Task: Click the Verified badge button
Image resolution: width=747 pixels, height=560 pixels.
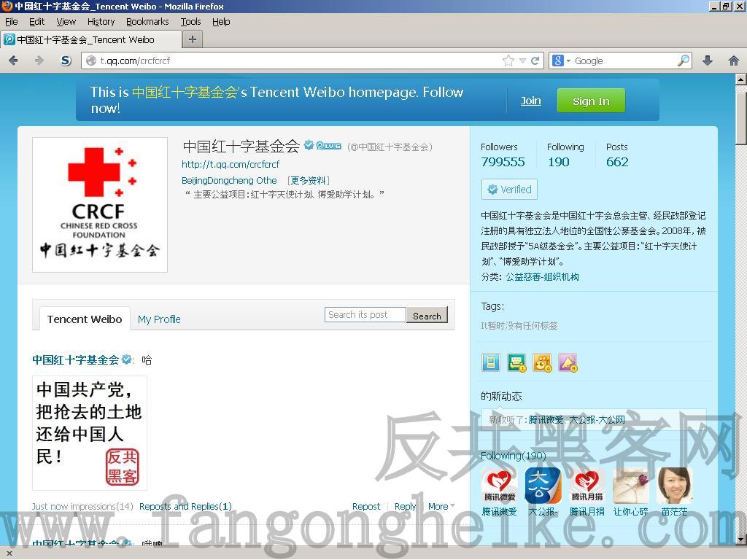Action: pos(509,189)
